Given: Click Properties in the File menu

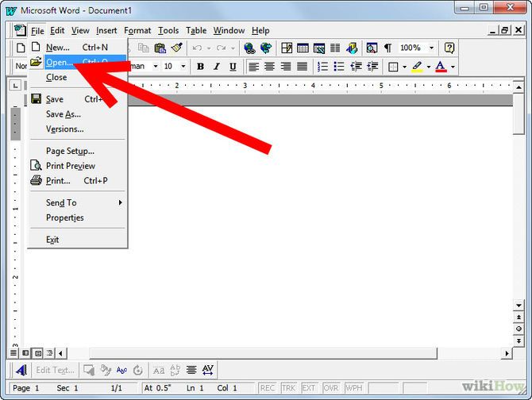Looking at the screenshot, I should [x=78, y=217].
